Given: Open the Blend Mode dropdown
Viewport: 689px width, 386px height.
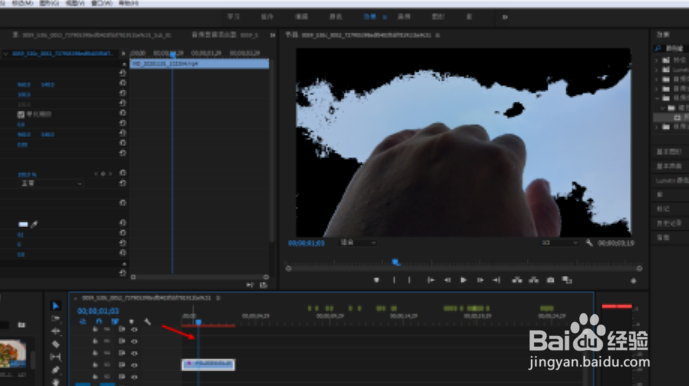Looking at the screenshot, I should (51, 183).
